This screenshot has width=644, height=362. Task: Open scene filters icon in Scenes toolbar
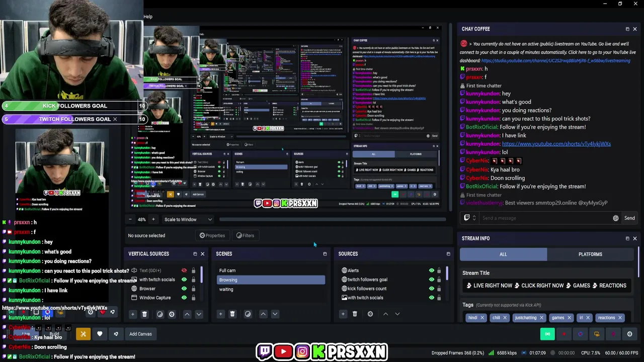248,314
